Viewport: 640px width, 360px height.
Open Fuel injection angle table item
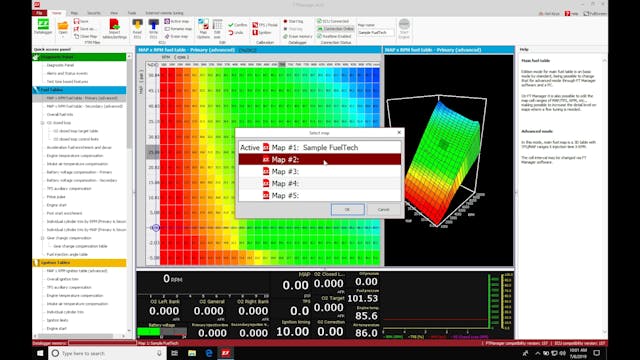point(67,254)
